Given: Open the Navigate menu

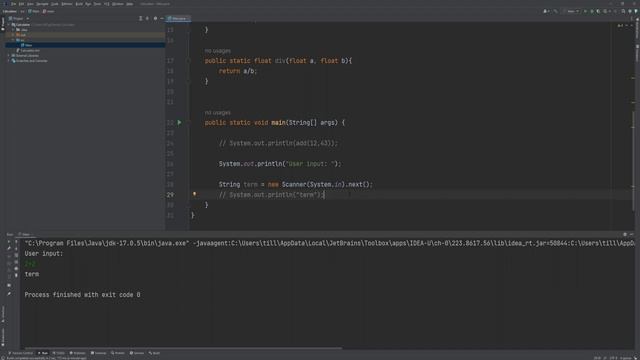Looking at the screenshot, I should click(x=42, y=4).
